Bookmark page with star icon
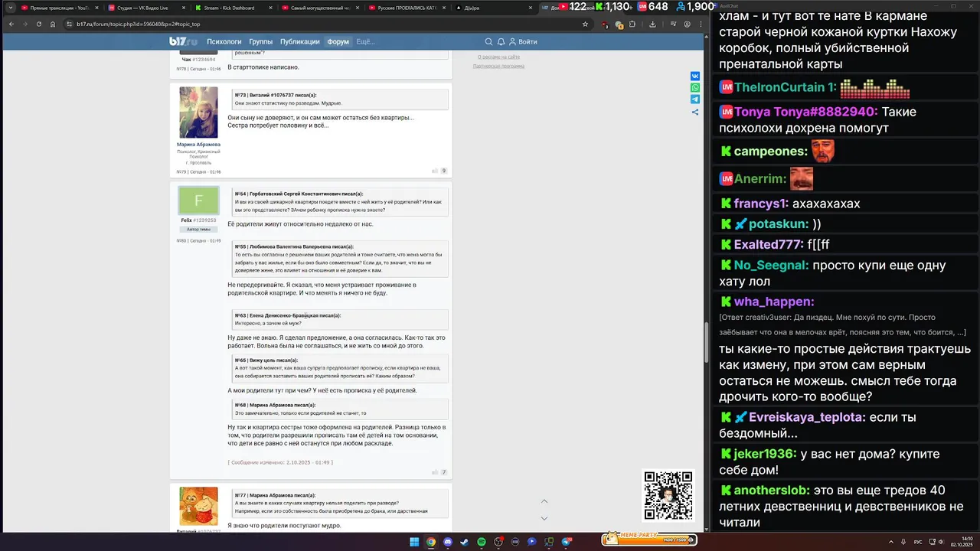The image size is (980, 551). pos(585,24)
